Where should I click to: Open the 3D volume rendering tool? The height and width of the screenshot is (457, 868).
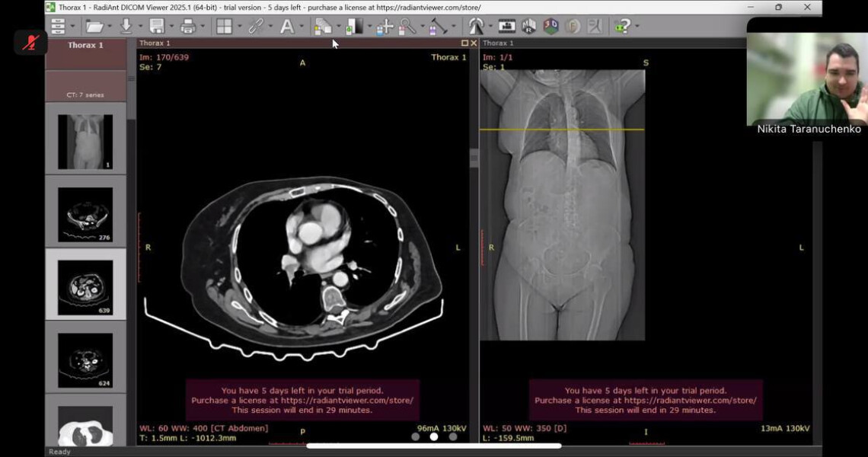[x=550, y=27]
